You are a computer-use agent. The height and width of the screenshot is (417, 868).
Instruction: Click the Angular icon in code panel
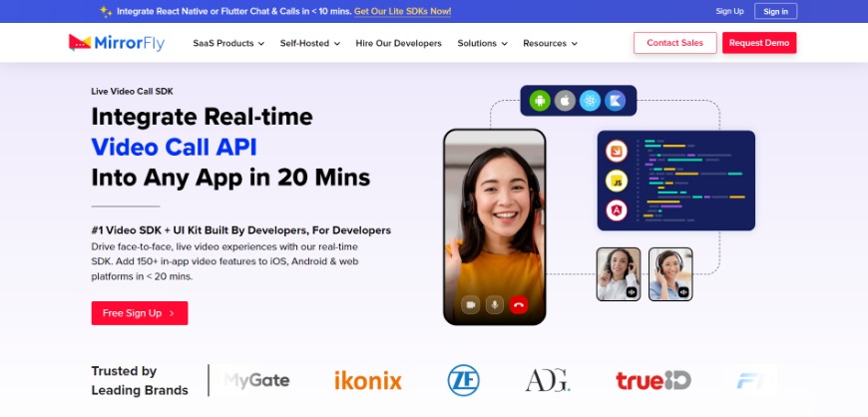pyautogui.click(x=617, y=210)
